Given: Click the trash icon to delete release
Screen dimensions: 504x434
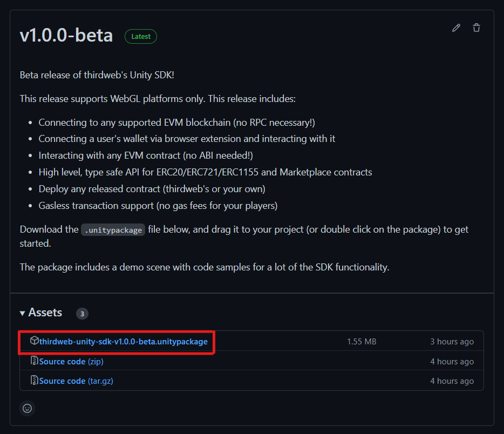Looking at the screenshot, I should coord(476,28).
